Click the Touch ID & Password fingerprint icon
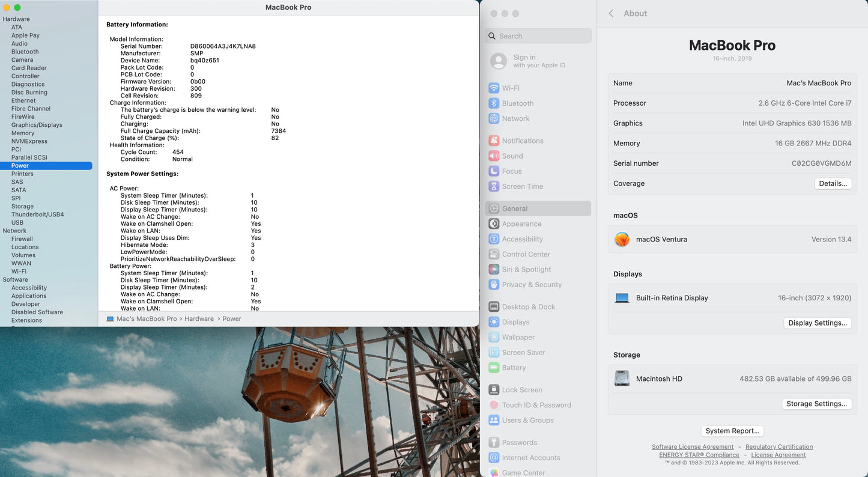 (x=494, y=406)
